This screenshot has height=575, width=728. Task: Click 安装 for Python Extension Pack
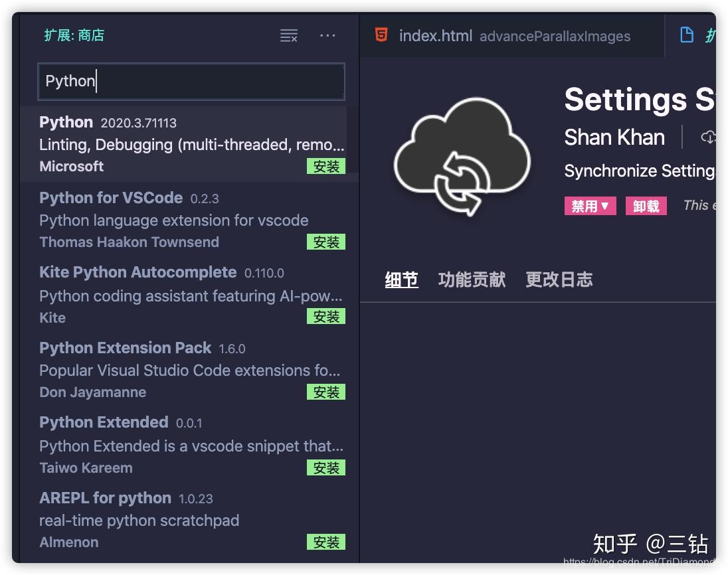click(x=326, y=392)
